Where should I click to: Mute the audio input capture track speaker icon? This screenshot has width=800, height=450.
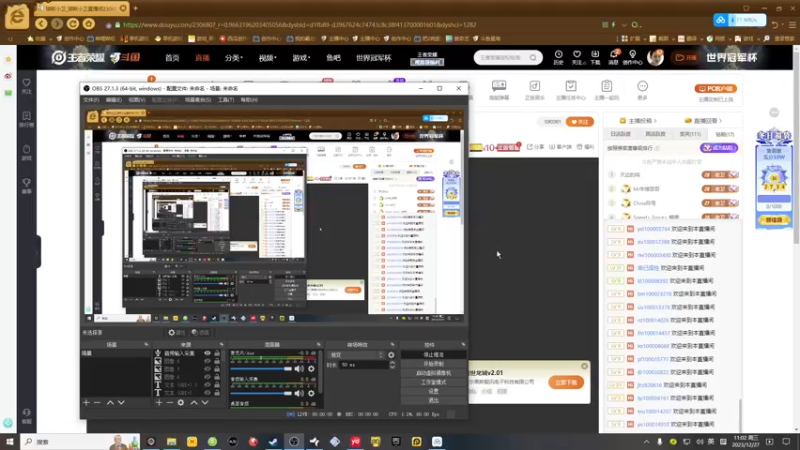299,393
